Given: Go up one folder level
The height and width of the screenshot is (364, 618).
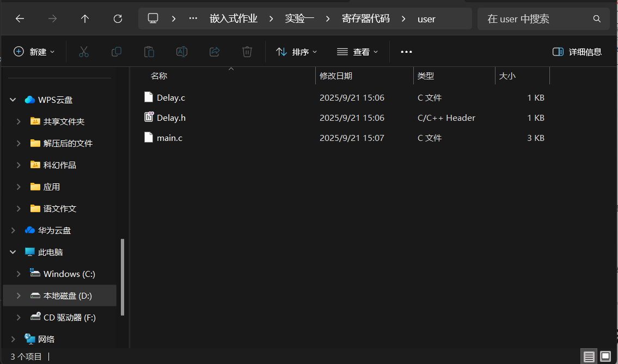Looking at the screenshot, I should [x=85, y=18].
